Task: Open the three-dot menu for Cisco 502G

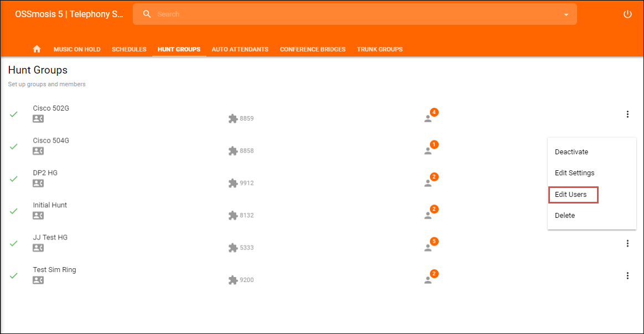Action: click(x=627, y=114)
